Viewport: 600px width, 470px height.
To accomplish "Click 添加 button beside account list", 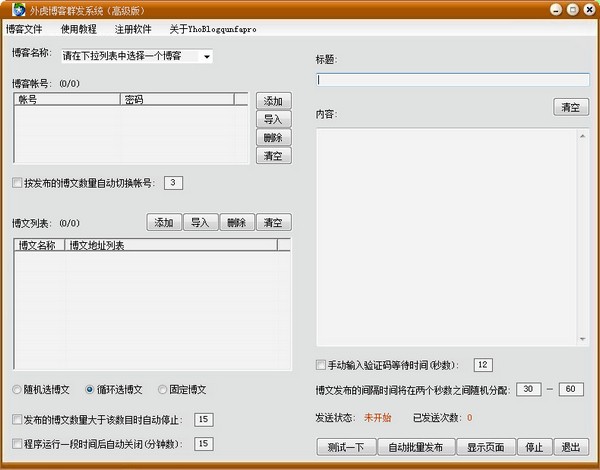I will 273,101.
